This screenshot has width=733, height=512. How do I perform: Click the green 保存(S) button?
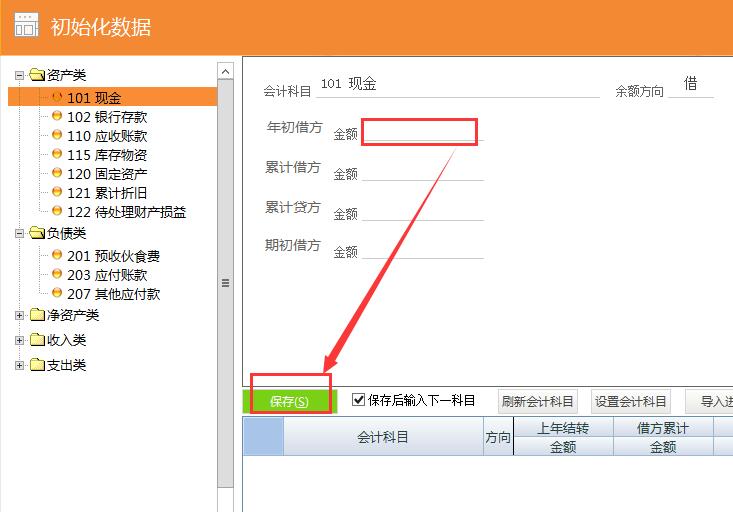coord(290,402)
